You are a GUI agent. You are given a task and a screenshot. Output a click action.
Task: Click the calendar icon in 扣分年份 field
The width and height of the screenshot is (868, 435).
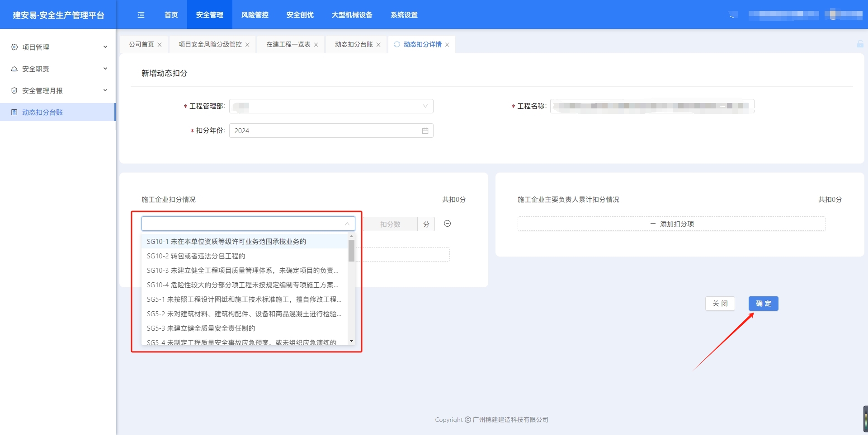pyautogui.click(x=425, y=131)
